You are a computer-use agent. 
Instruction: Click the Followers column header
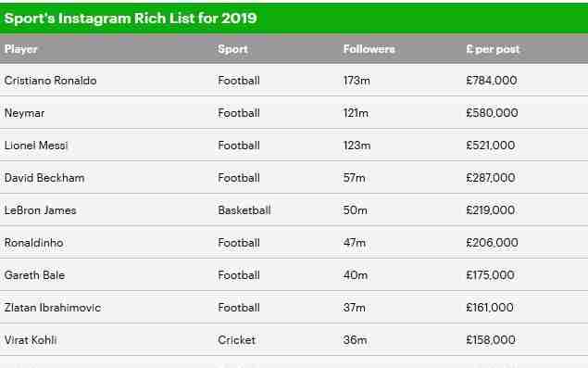tap(369, 49)
